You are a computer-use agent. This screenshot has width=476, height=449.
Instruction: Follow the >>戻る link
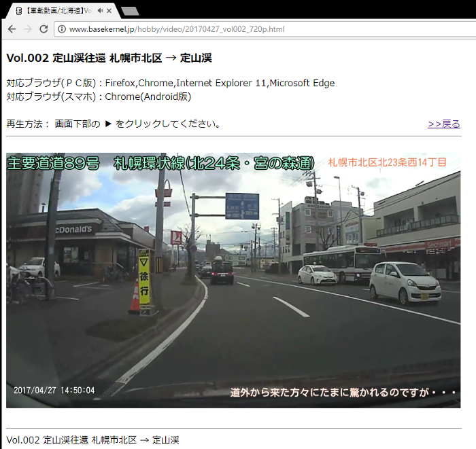coord(444,124)
